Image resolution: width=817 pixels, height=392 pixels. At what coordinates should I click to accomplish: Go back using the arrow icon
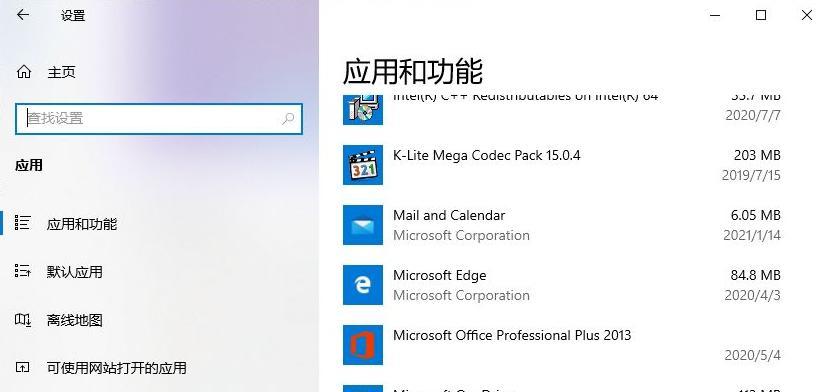point(23,15)
